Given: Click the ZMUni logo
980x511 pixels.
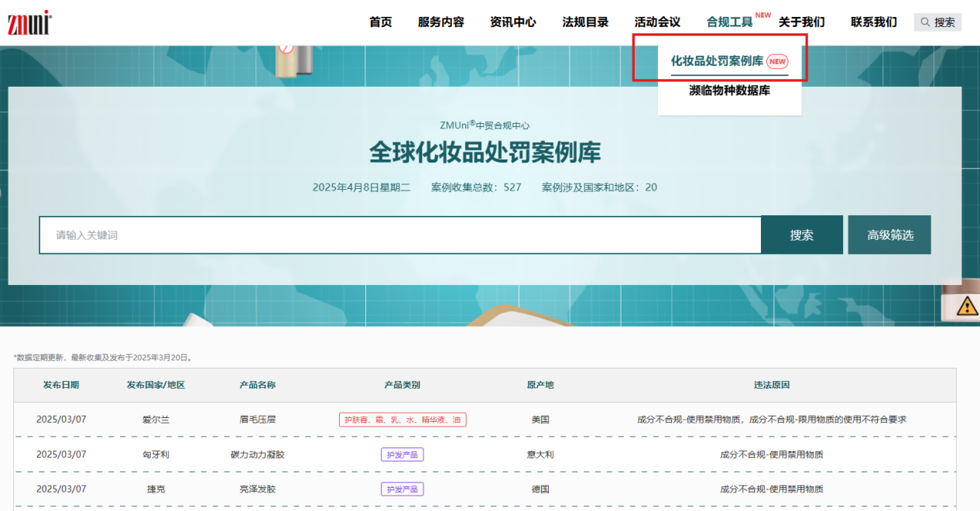Looking at the screenshot, I should pos(29,22).
